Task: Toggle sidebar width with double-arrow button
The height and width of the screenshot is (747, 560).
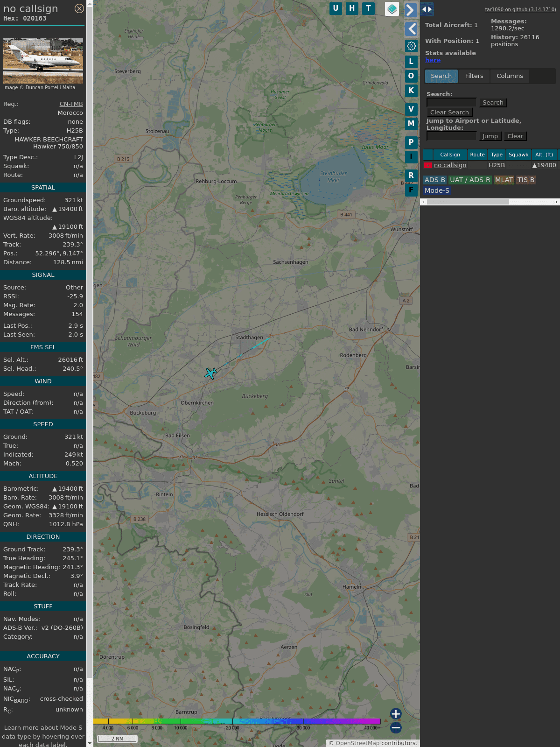Action: [427, 9]
